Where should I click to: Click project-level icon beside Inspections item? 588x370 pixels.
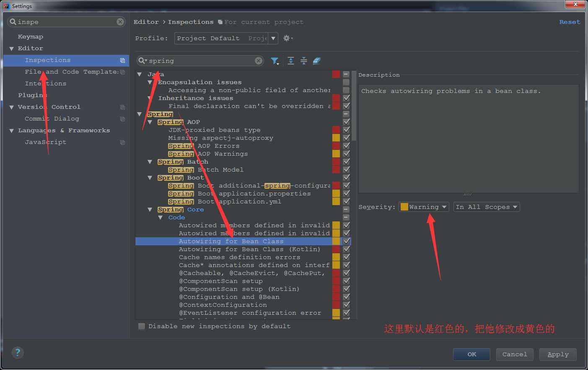[122, 60]
